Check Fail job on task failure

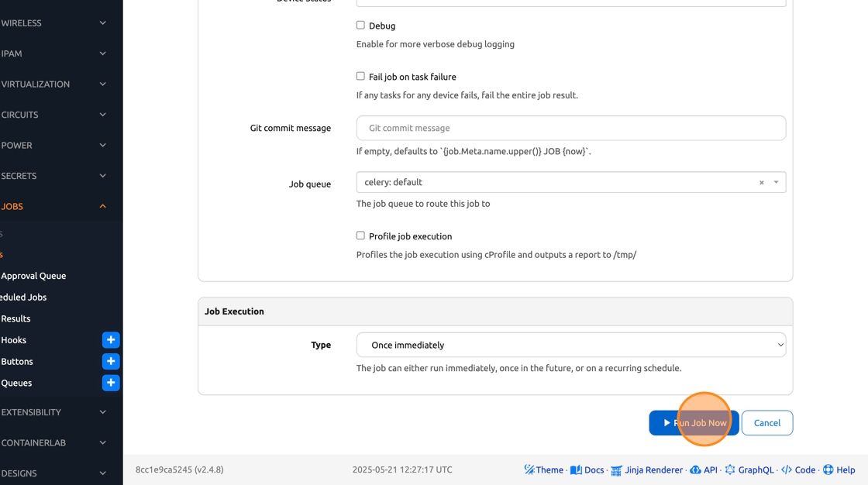360,77
